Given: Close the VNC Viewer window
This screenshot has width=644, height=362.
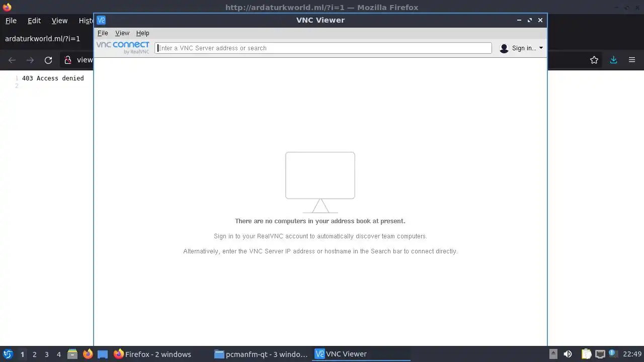Looking at the screenshot, I should point(540,20).
